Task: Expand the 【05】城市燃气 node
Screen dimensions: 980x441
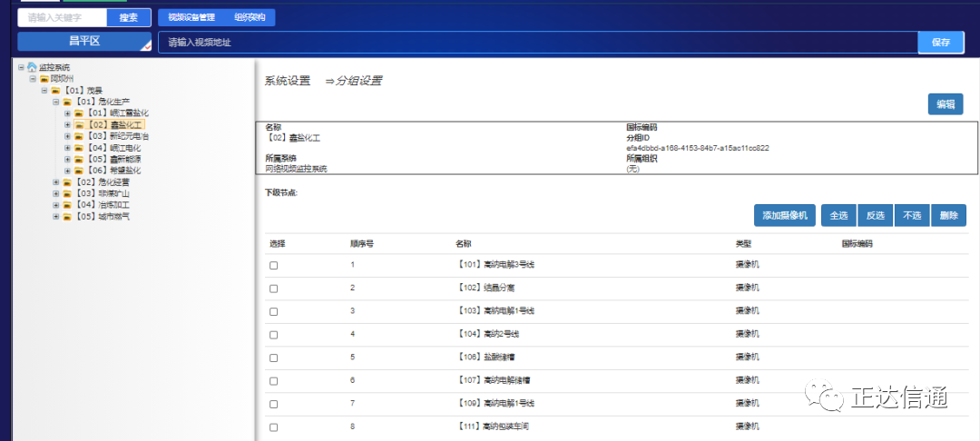Action: point(55,217)
